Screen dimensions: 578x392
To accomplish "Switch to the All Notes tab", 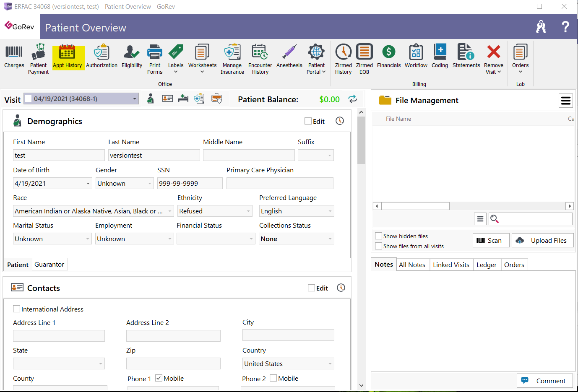I will click(x=412, y=265).
